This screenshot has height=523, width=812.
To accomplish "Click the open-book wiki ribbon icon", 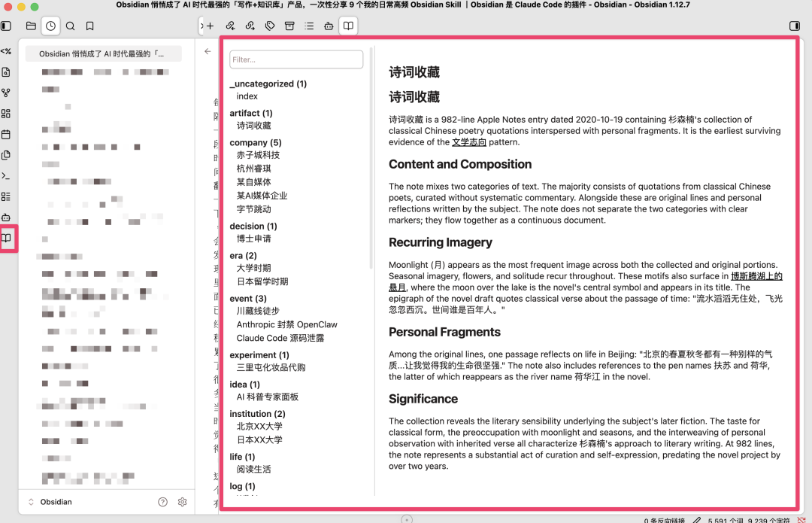I will click(6, 238).
